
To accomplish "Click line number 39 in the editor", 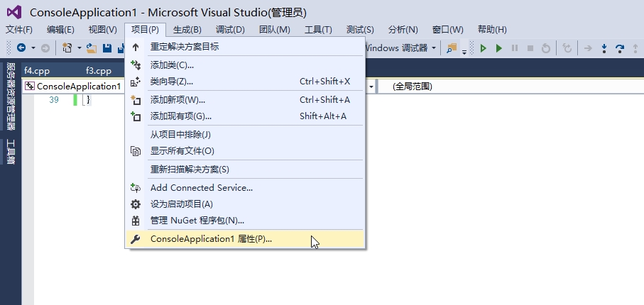I will 54,100.
